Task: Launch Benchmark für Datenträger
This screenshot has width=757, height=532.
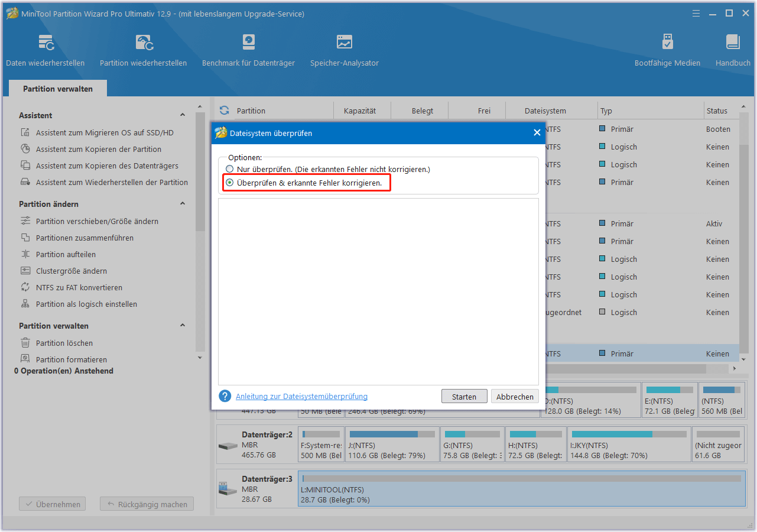Action: tap(248, 50)
